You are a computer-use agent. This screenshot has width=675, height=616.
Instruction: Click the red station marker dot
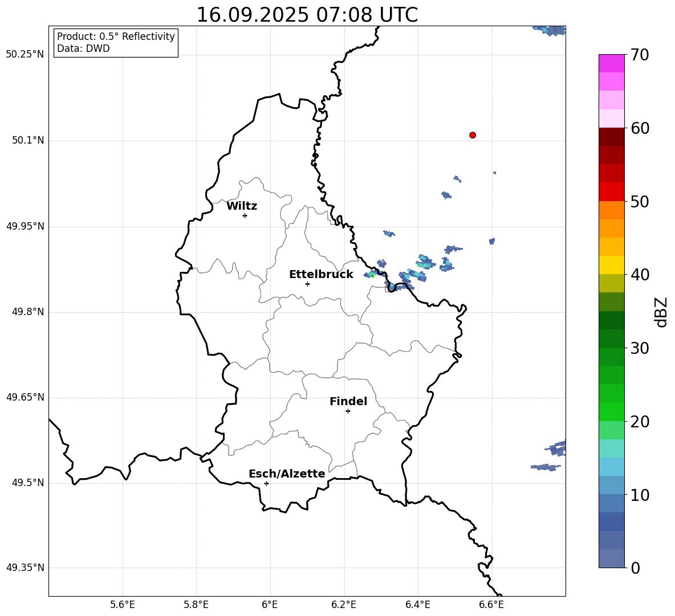pyautogui.click(x=473, y=135)
